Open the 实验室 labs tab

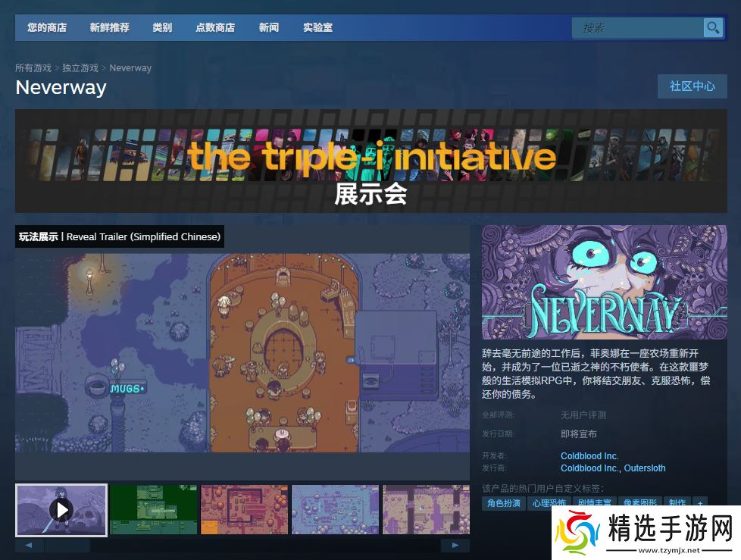[318, 28]
